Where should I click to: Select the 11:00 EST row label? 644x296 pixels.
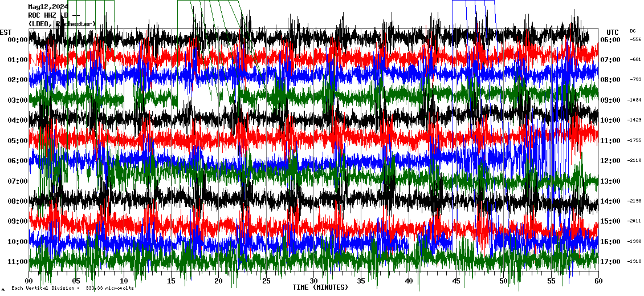[17, 262]
